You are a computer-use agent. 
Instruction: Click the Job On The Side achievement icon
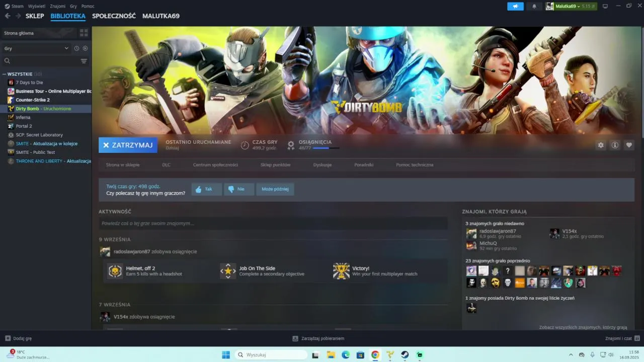pos(228,271)
